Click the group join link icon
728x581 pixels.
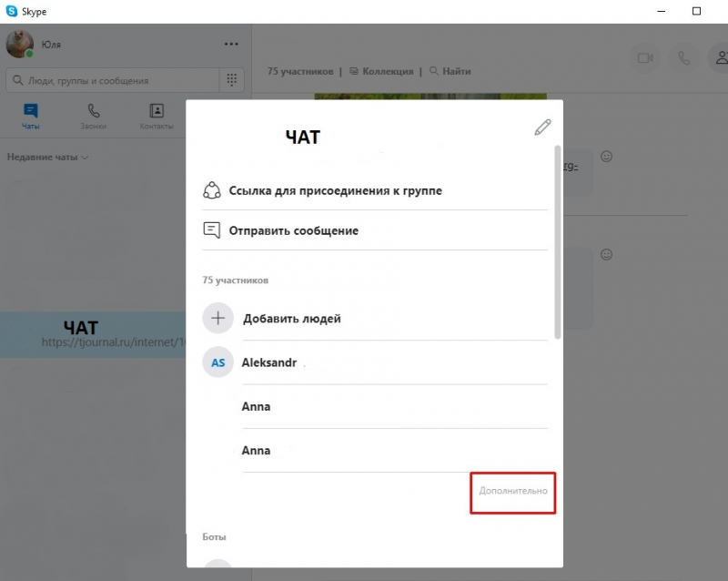[x=212, y=190]
